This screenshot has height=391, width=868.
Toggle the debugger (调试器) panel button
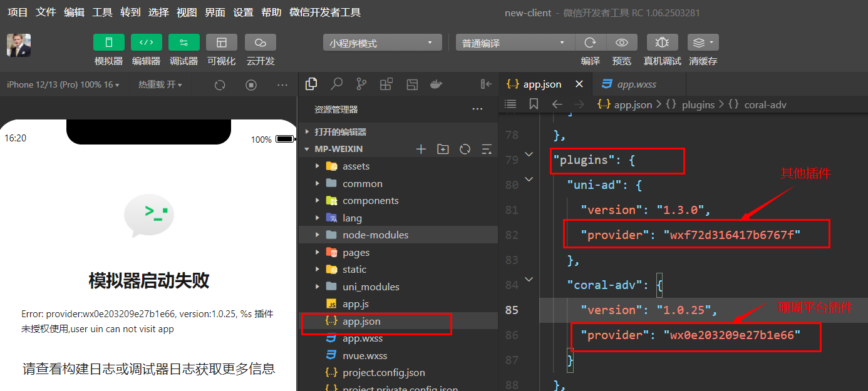[184, 43]
